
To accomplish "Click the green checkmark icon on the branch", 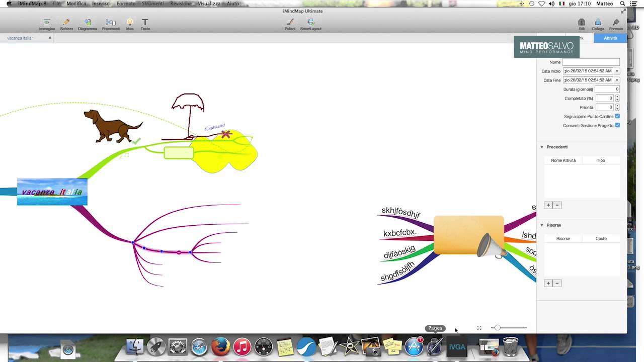I will click(136, 141).
